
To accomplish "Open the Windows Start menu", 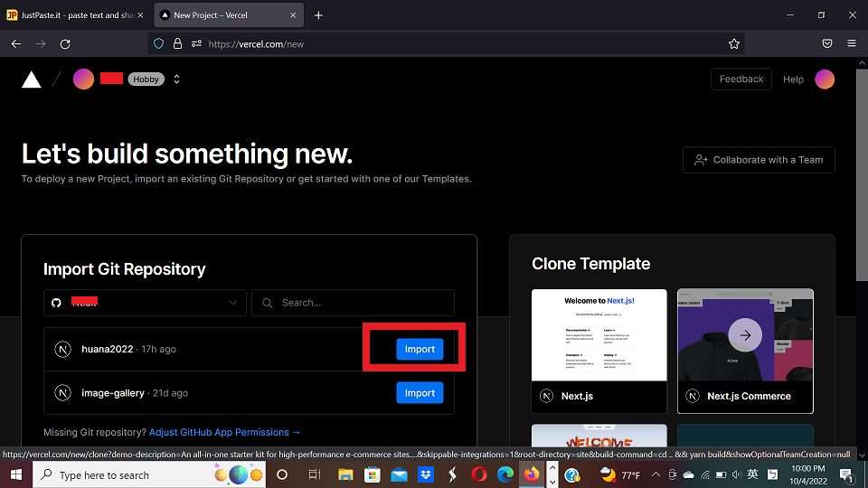I will [16, 474].
